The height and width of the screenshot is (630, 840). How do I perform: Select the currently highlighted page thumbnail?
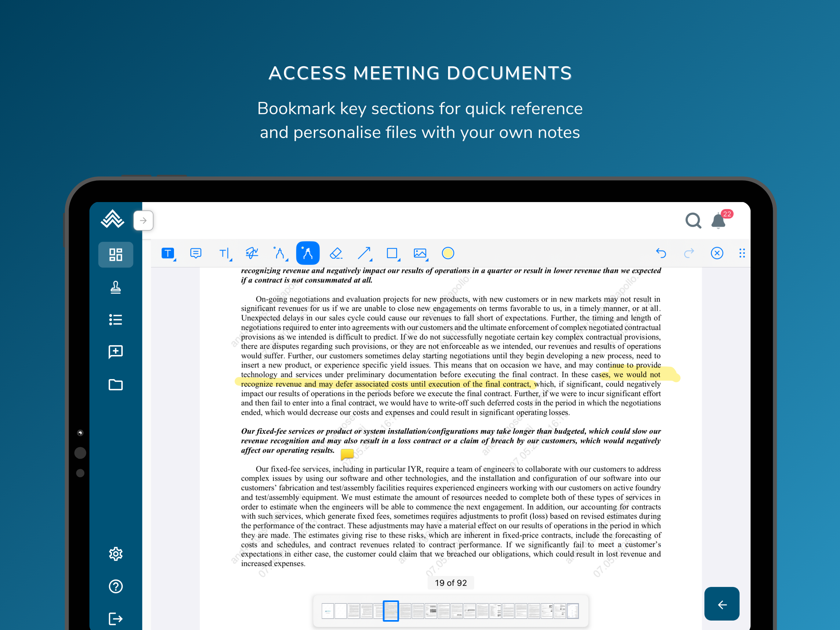click(391, 611)
